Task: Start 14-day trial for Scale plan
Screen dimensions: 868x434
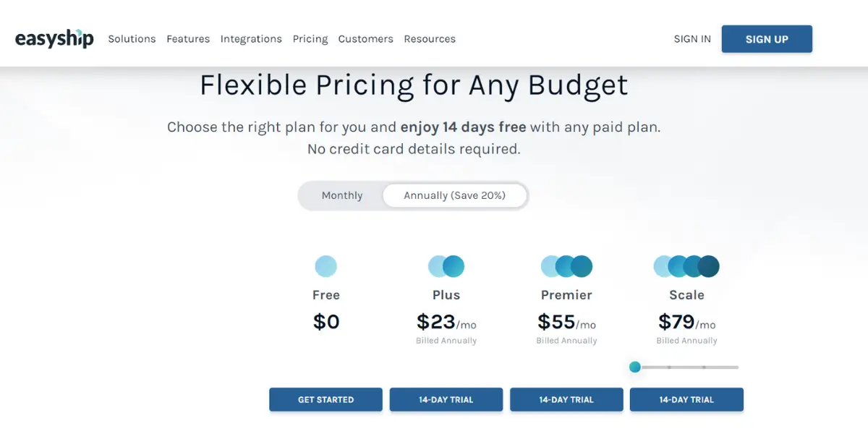Action: [x=686, y=399]
